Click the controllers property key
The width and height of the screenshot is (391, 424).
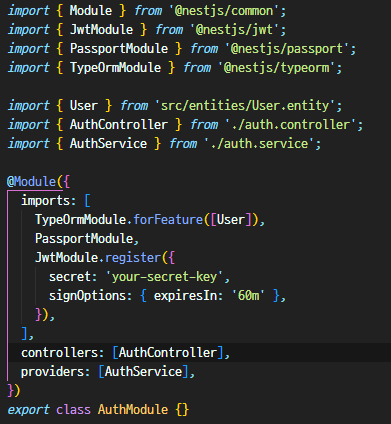[x=59, y=353]
